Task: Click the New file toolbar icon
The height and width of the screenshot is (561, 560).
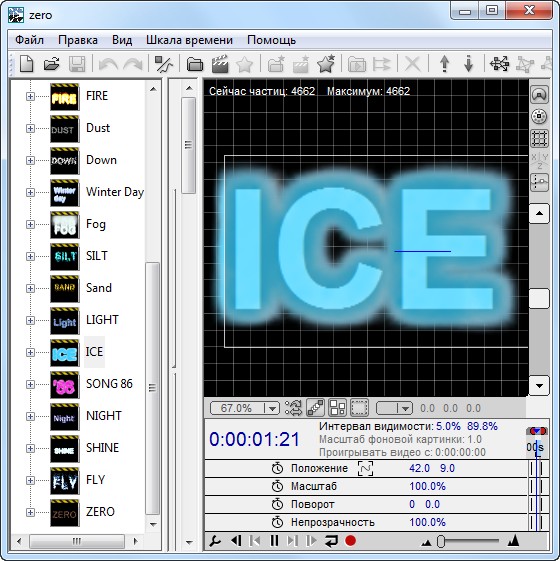Action: point(27,64)
